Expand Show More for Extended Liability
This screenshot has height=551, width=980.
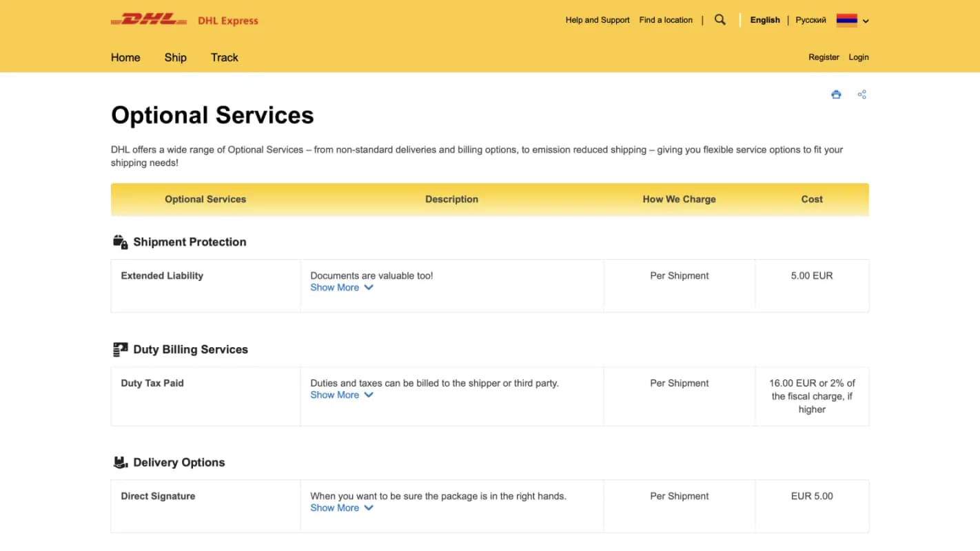click(341, 287)
